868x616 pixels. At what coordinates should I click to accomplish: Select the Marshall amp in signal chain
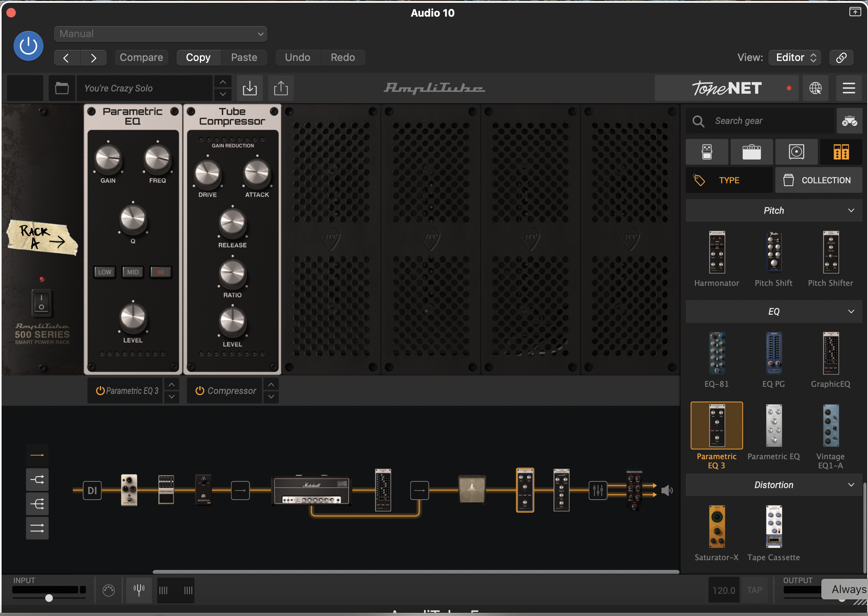312,491
